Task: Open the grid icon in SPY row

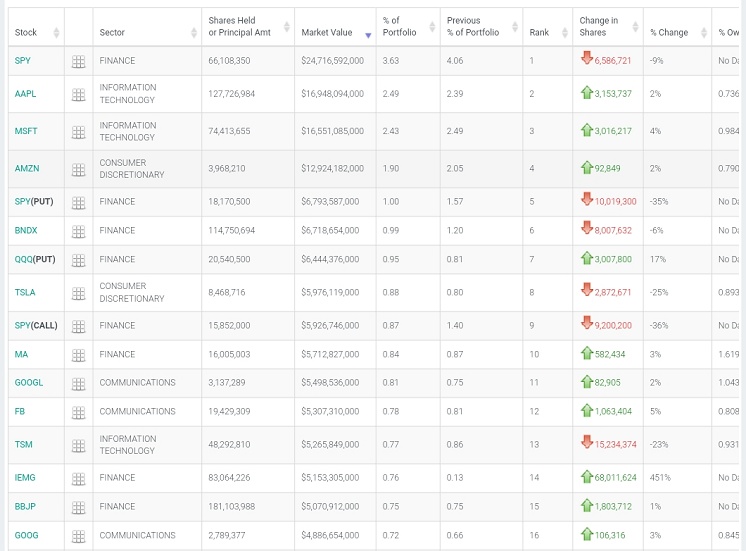Action: (x=78, y=61)
